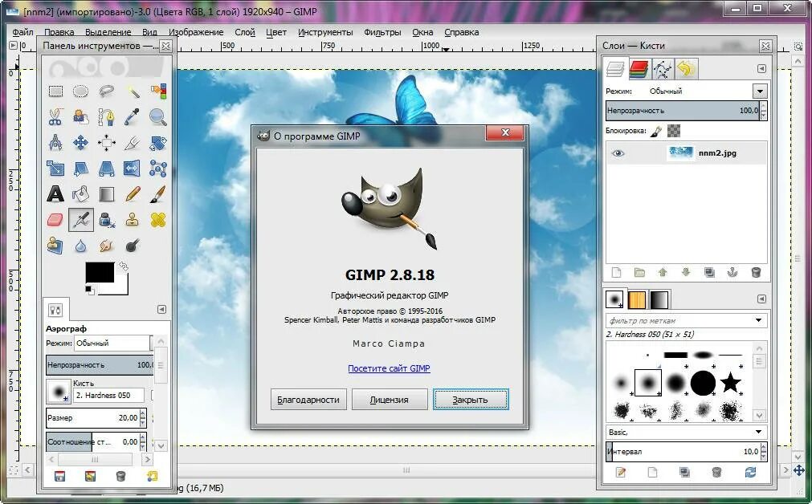Screen dimensions: 812x504
Task: Refresh brushes list icon
Action: tap(750, 472)
